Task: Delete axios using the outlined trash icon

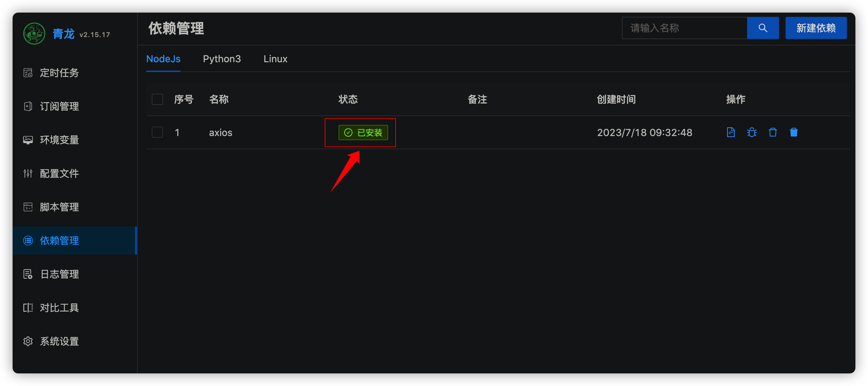Action: (x=773, y=132)
